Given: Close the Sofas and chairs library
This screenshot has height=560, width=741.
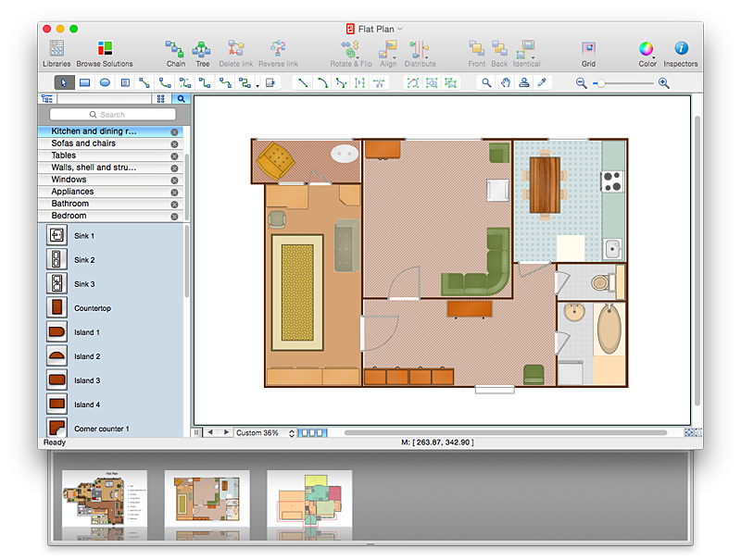Looking at the screenshot, I should (x=174, y=144).
